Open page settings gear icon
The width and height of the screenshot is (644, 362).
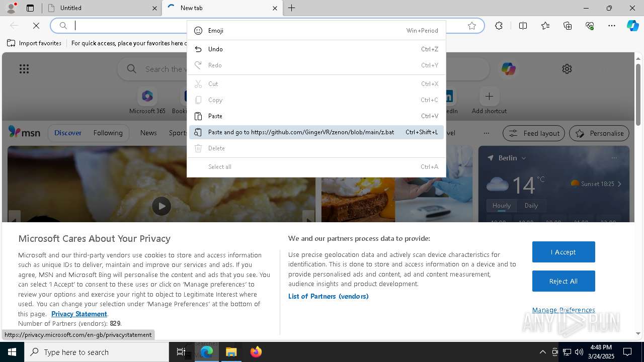567,69
